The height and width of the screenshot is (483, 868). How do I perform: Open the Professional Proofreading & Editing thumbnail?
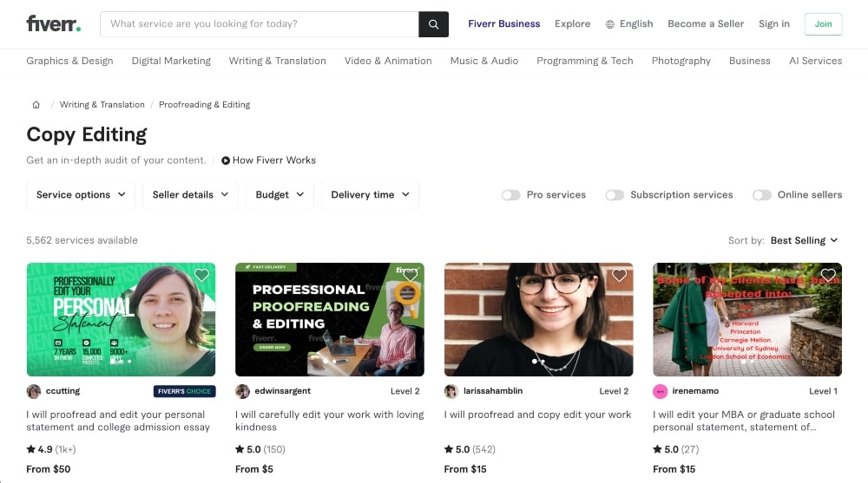tap(329, 319)
